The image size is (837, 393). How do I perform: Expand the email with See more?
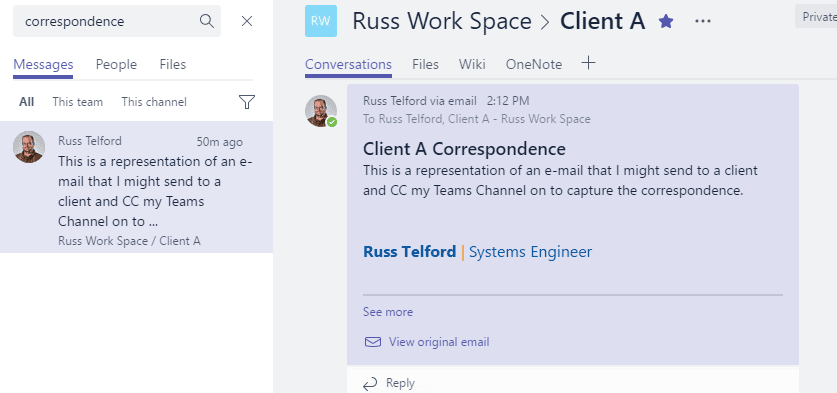coord(388,312)
